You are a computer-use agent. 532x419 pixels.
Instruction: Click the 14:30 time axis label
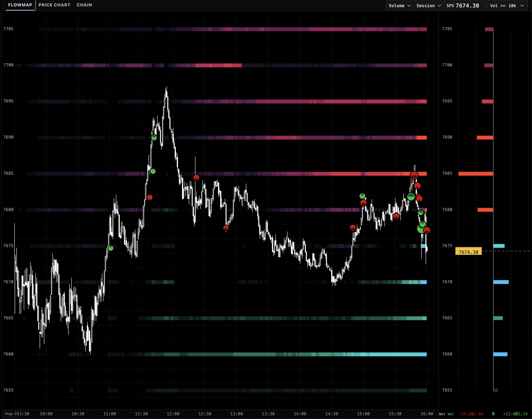tap(332, 414)
